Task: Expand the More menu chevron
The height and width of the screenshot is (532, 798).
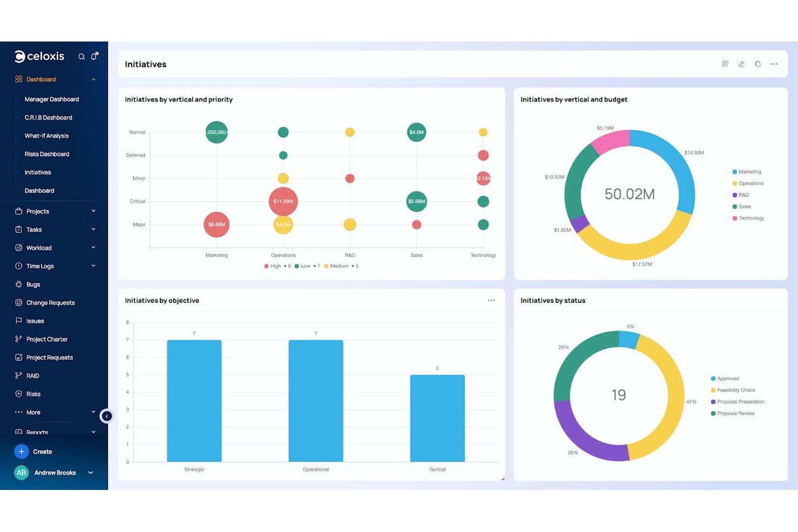Action: (x=93, y=412)
